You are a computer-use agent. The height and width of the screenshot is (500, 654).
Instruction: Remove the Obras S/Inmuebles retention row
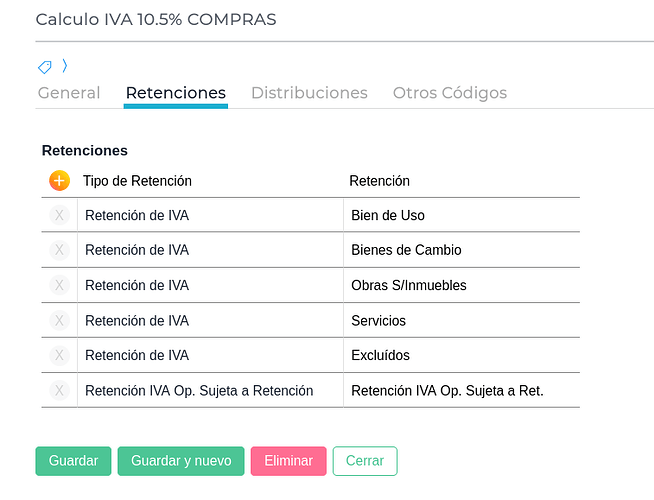59,285
